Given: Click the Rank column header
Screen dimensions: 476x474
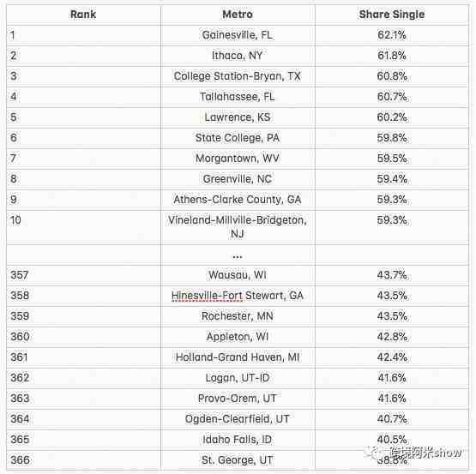Looking at the screenshot, I should 83,15.
